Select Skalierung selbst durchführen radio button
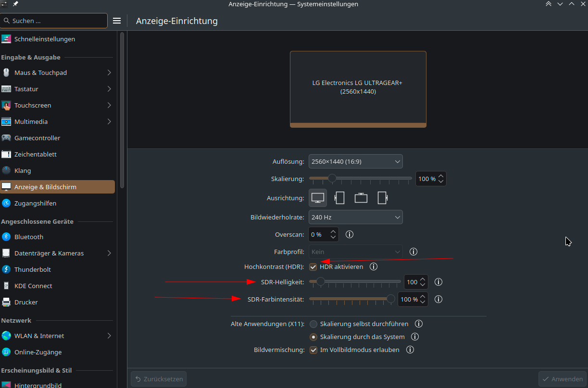The height and width of the screenshot is (388, 588). (313, 324)
